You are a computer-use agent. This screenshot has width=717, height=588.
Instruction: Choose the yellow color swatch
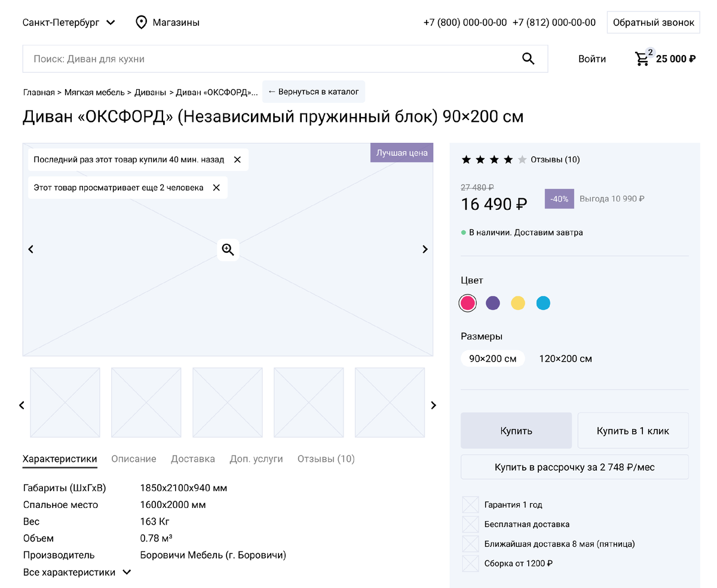click(518, 303)
